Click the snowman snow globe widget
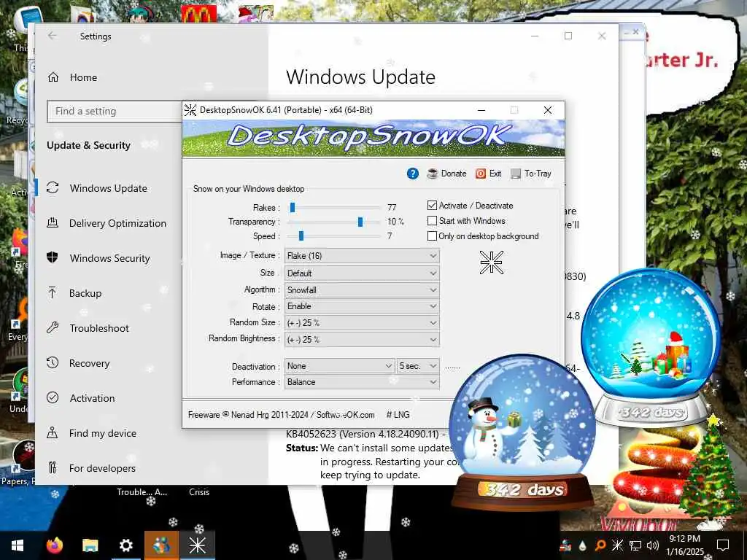This screenshot has width=747, height=560. point(522,432)
